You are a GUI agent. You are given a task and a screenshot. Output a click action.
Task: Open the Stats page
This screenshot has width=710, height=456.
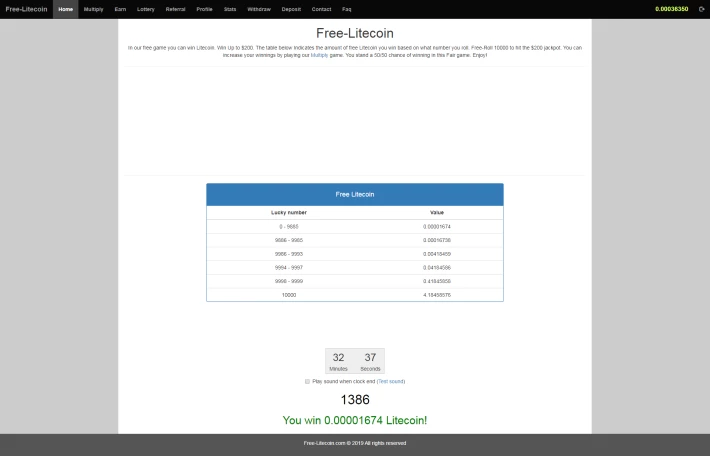(230, 9)
